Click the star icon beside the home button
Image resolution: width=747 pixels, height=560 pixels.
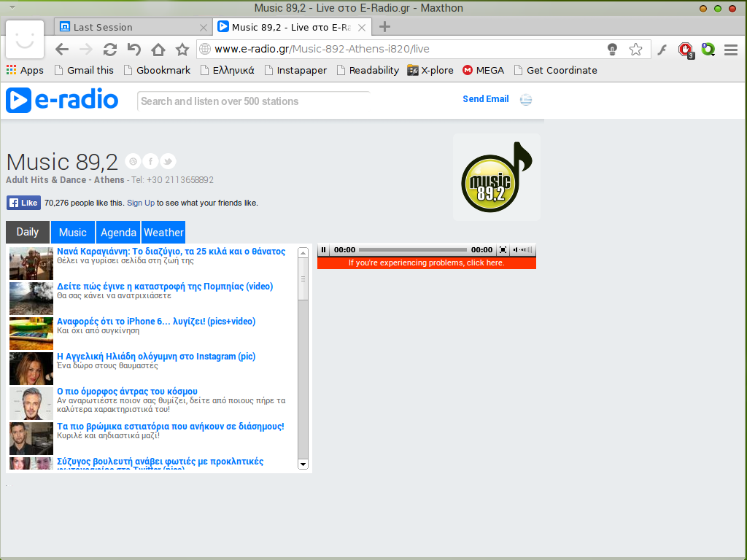182,49
